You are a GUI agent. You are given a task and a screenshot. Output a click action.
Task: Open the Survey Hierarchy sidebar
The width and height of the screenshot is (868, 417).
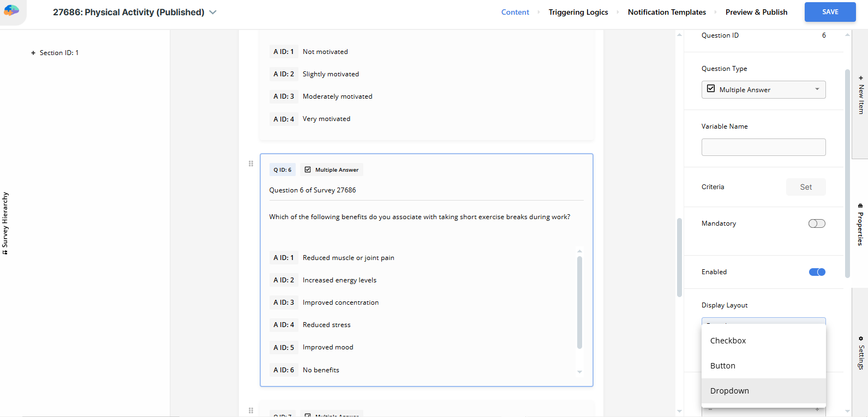[x=5, y=223]
